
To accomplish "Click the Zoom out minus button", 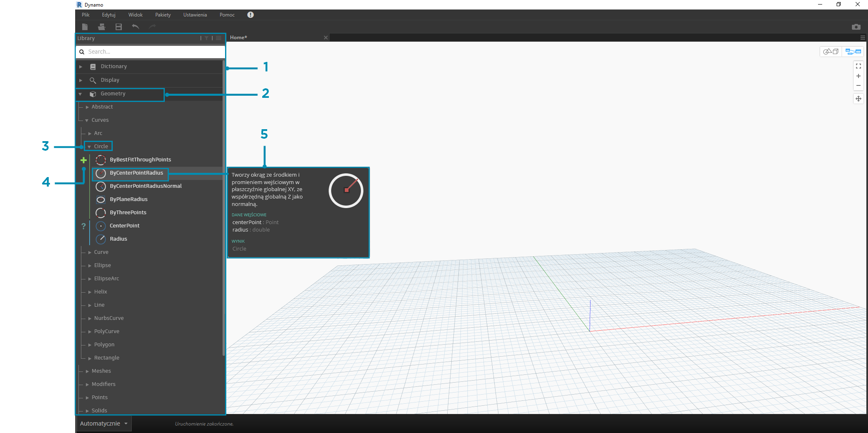I will click(859, 85).
